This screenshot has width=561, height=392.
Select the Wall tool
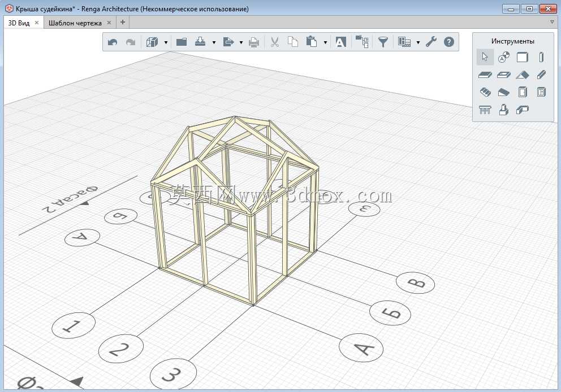pyautogui.click(x=523, y=57)
